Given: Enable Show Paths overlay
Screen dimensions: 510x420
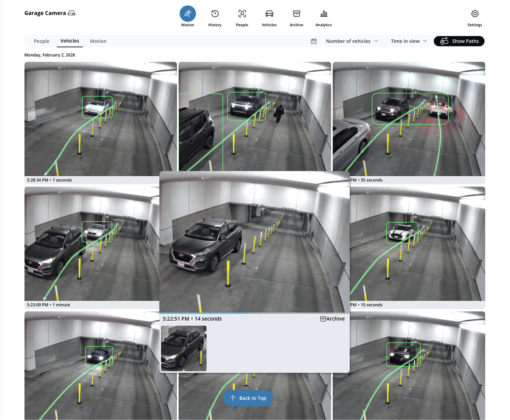Looking at the screenshot, I should coord(459,41).
